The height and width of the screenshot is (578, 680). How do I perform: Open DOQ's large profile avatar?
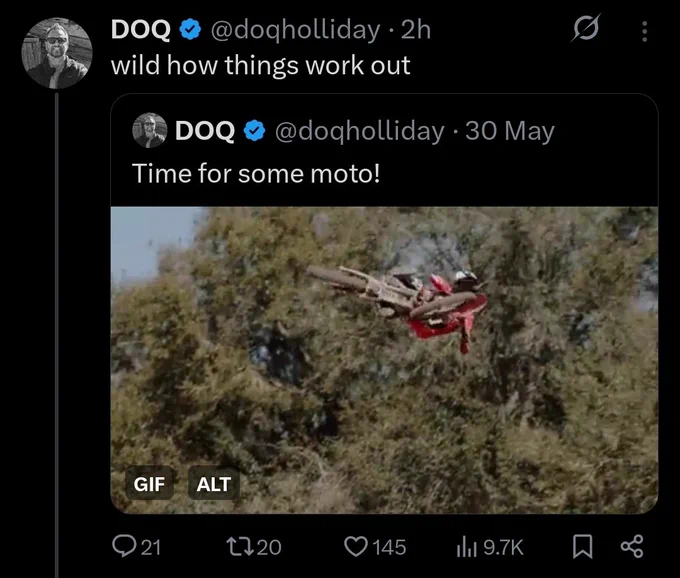coord(57,53)
